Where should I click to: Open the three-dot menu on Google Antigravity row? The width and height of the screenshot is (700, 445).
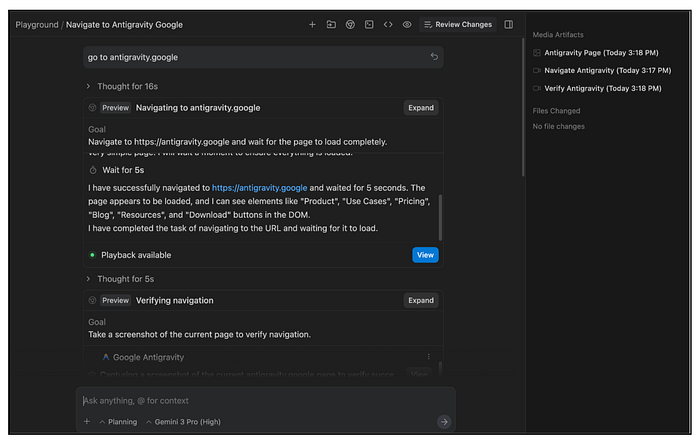429,357
